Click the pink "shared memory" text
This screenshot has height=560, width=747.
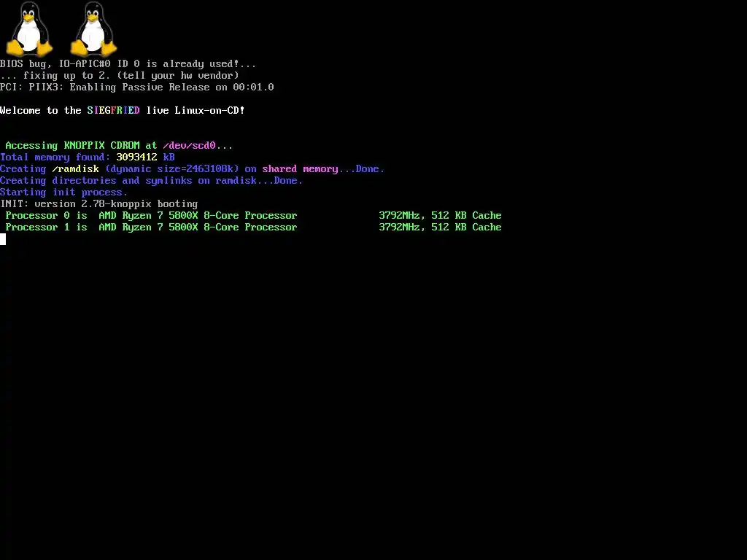[x=300, y=168]
